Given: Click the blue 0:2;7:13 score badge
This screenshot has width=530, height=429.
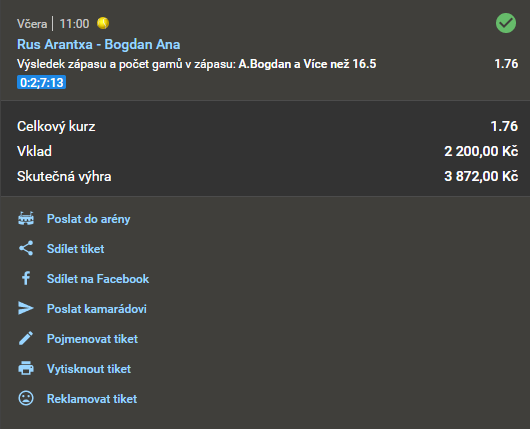Looking at the screenshot, I should [x=42, y=82].
